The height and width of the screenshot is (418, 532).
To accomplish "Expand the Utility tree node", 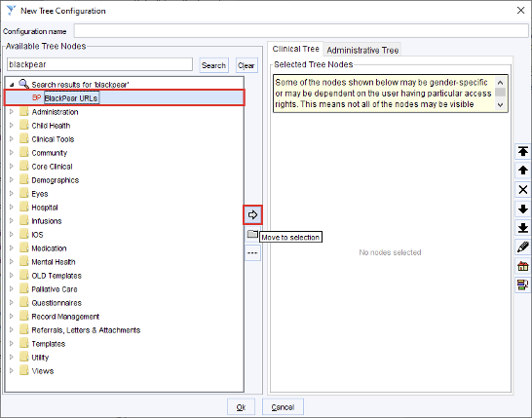I will point(11,357).
